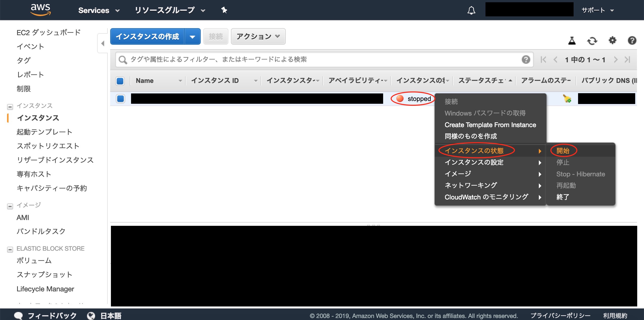
Task: Open レポート in the sidebar
Action: [30, 75]
